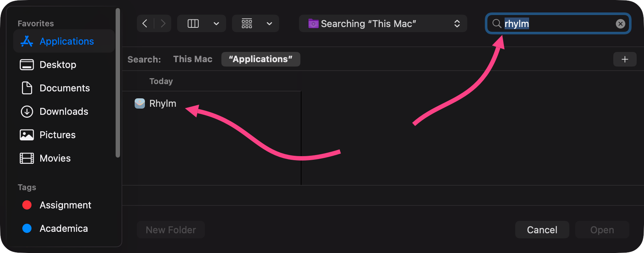Click the Rhylm app icon
This screenshot has height=253, width=644.
(x=140, y=103)
